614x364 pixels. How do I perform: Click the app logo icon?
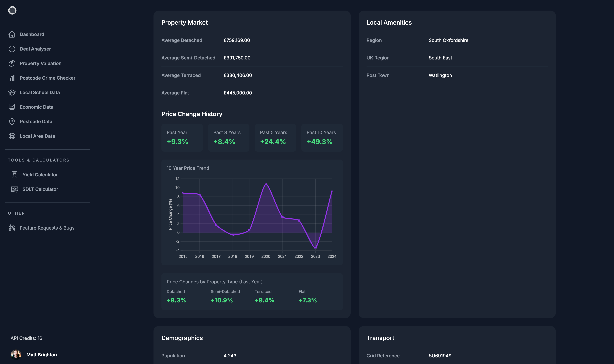[12, 11]
